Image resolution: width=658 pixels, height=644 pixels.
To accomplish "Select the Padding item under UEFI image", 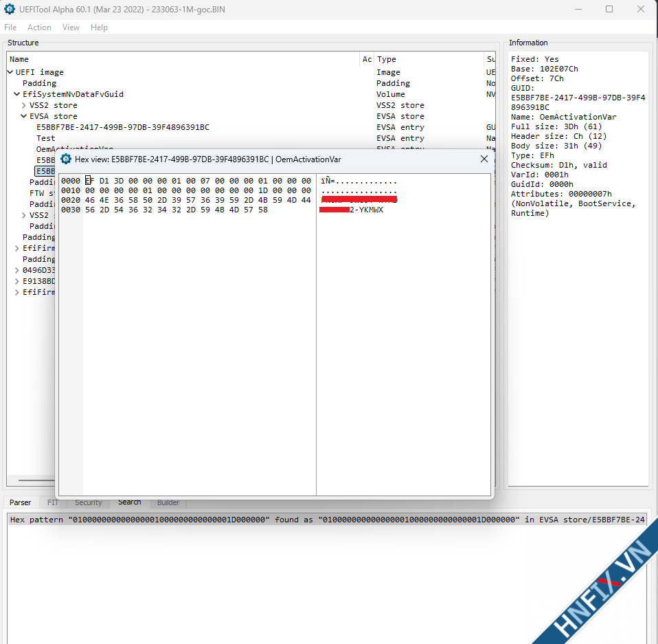I will coord(39,83).
